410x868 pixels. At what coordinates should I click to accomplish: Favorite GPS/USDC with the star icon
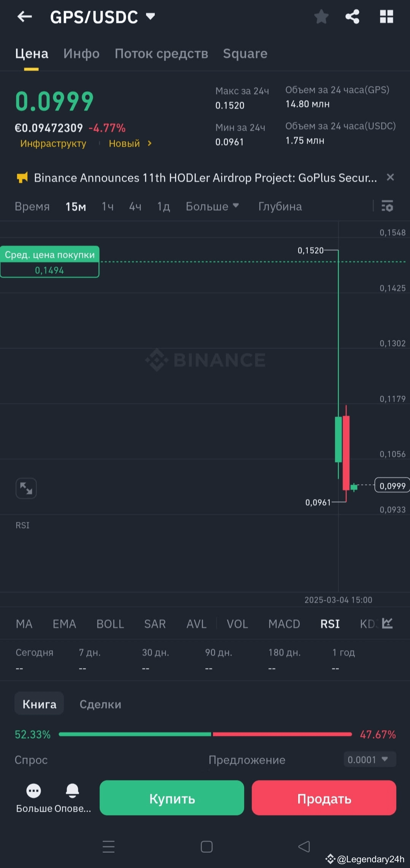321,16
